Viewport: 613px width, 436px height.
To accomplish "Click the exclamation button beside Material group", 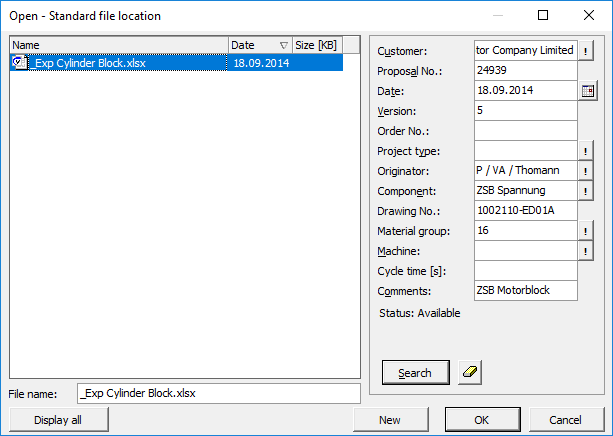I will coord(587,231).
